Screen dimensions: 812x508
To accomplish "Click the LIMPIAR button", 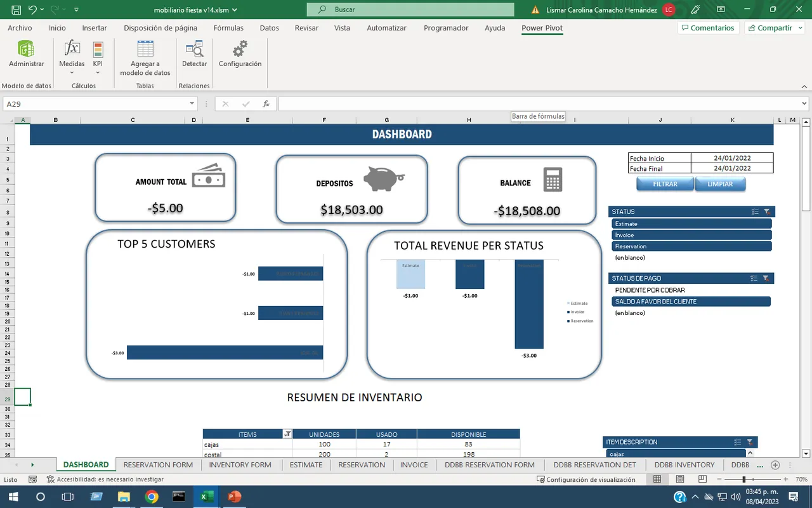I will click(x=720, y=184).
